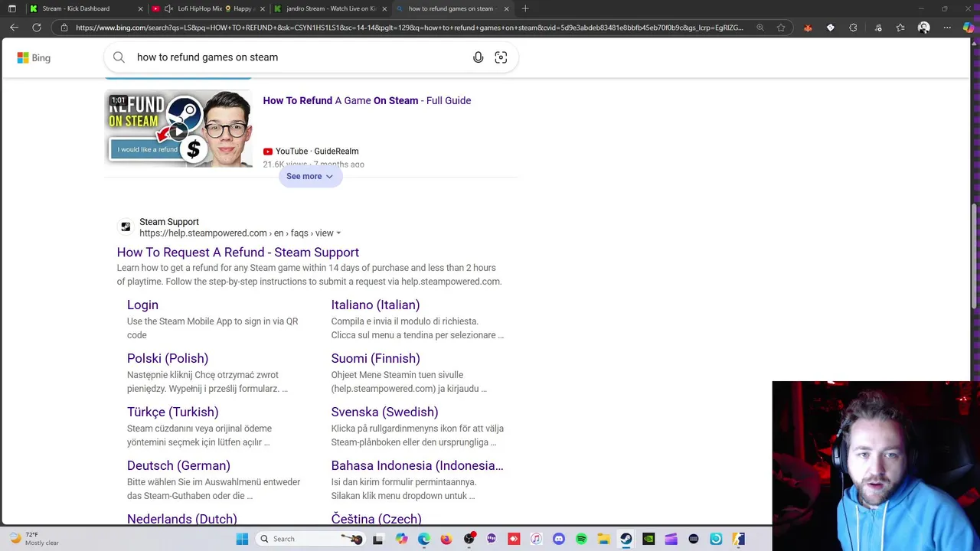980x551 pixels.
Task: Click the Bing search text field
Action: [299, 57]
